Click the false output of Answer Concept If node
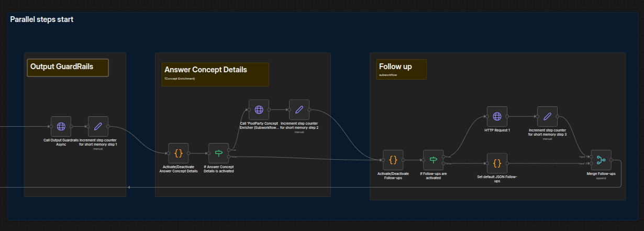The image size is (644, 231). coord(229,157)
